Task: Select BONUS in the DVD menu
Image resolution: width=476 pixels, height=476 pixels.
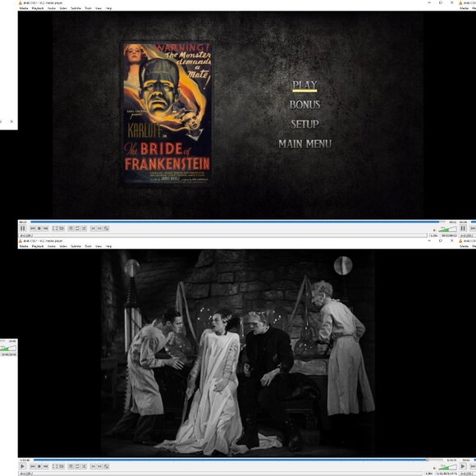Action: click(304, 105)
